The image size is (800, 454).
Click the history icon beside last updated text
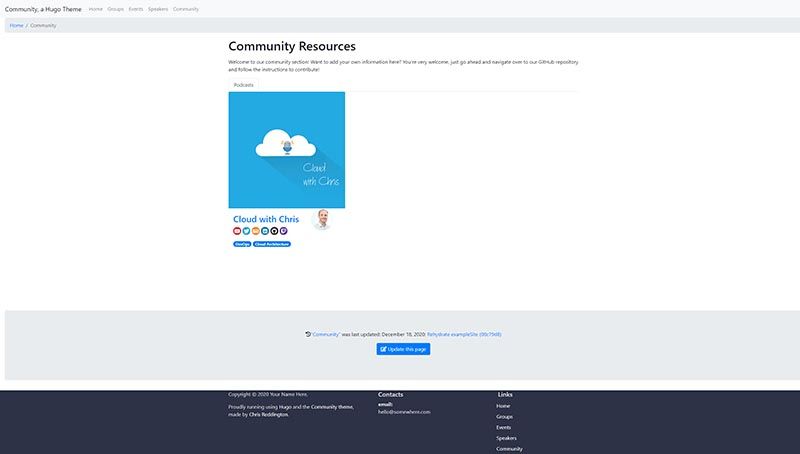tap(308, 334)
